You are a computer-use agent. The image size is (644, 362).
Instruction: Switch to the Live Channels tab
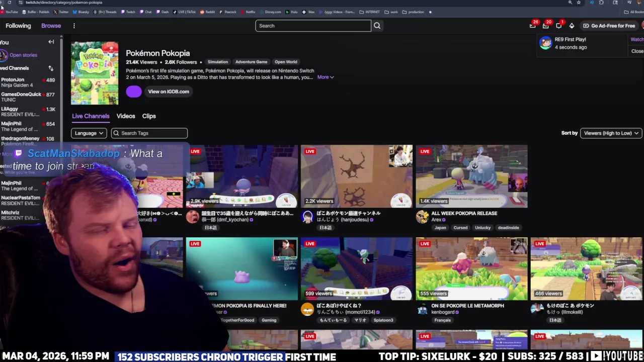pos(91,116)
